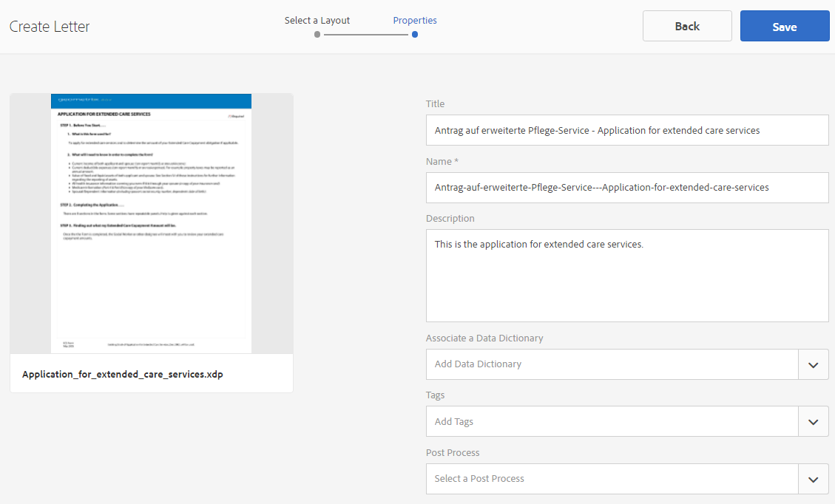Click the Description field label
The height and width of the screenshot is (504, 835).
[x=450, y=219]
